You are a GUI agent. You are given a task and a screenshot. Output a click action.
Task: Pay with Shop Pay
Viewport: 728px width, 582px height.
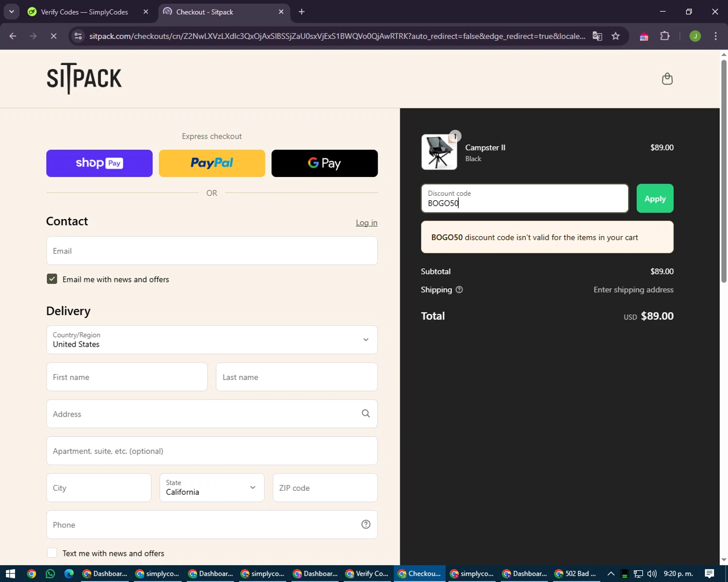[99, 163]
